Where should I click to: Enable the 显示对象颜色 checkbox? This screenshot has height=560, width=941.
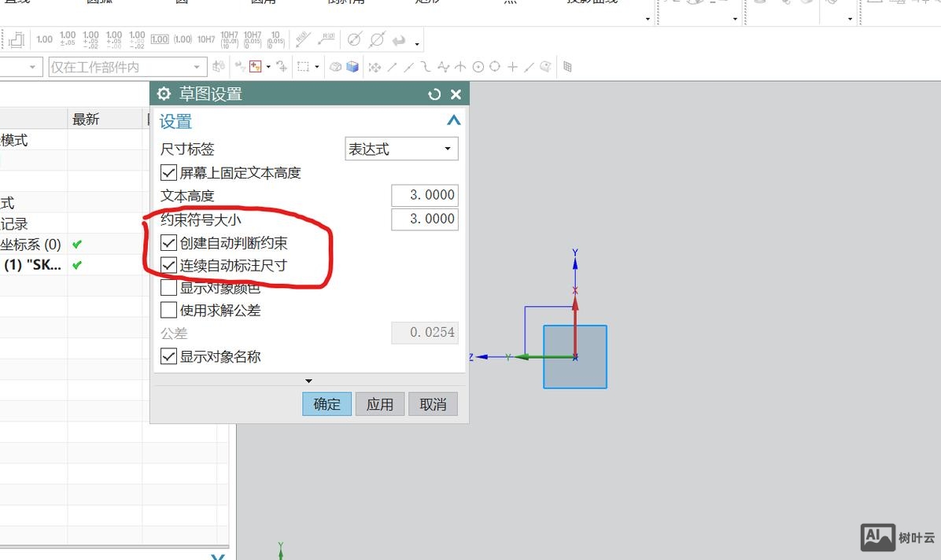168,286
